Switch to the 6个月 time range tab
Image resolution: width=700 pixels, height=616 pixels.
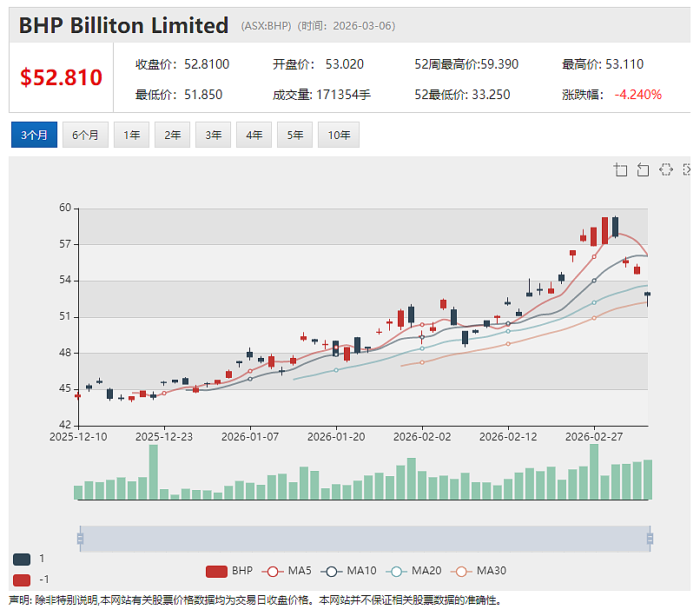point(85,135)
